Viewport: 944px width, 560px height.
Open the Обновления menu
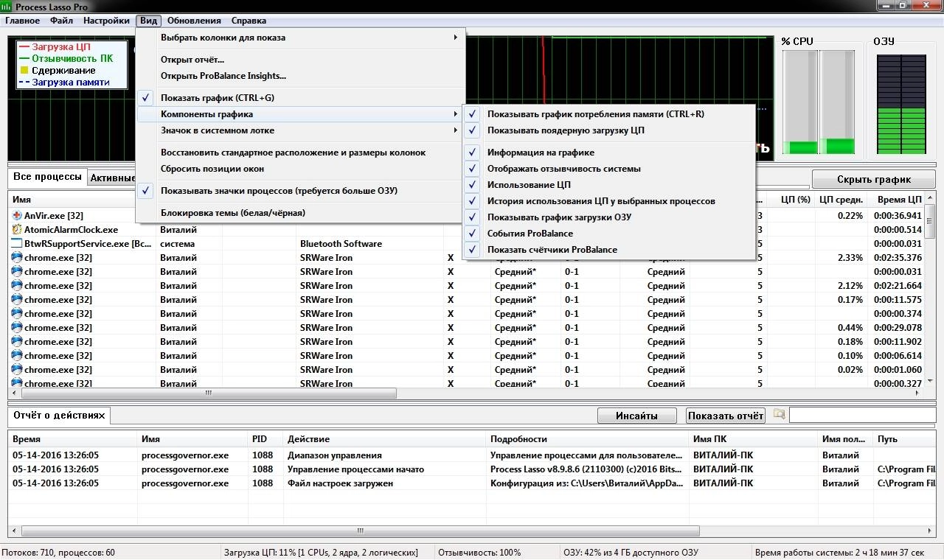(x=194, y=21)
